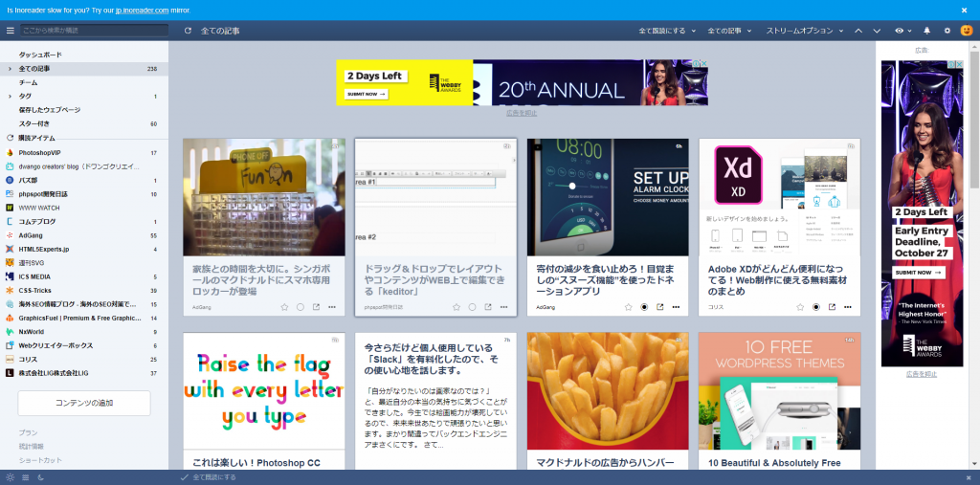Open the 統計情報 link
The image size is (980, 485).
32,446
